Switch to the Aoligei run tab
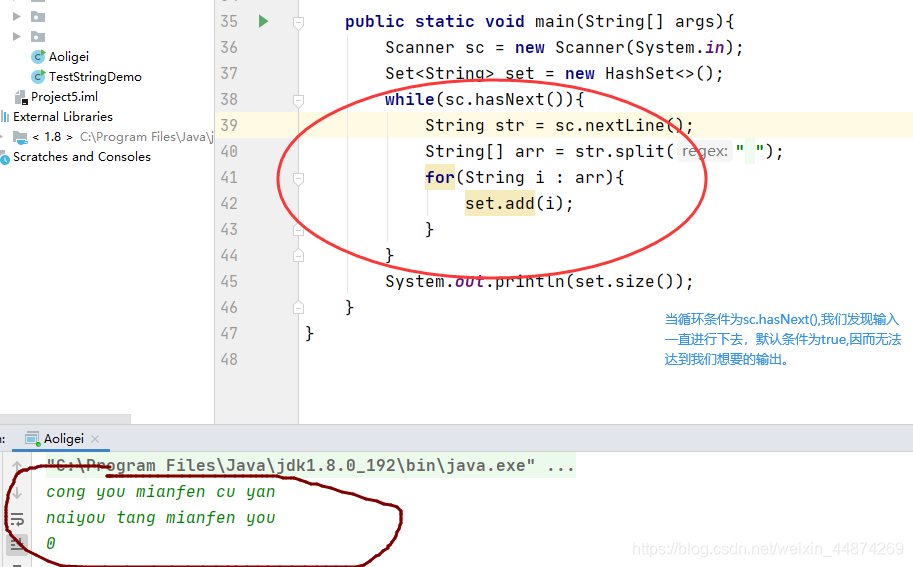This screenshot has height=567, width=913. [63, 438]
